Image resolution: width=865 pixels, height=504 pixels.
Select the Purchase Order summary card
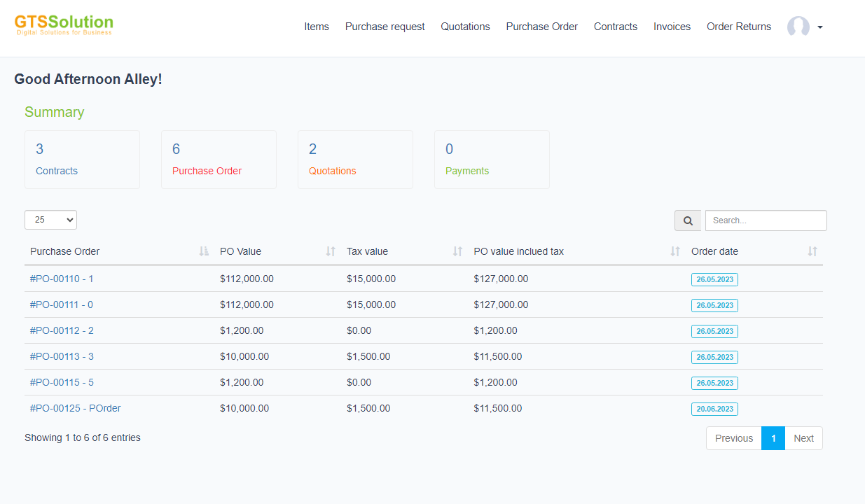tap(219, 160)
